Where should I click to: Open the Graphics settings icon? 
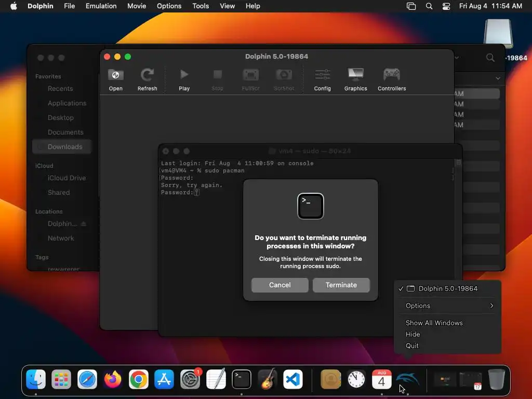pos(355,75)
